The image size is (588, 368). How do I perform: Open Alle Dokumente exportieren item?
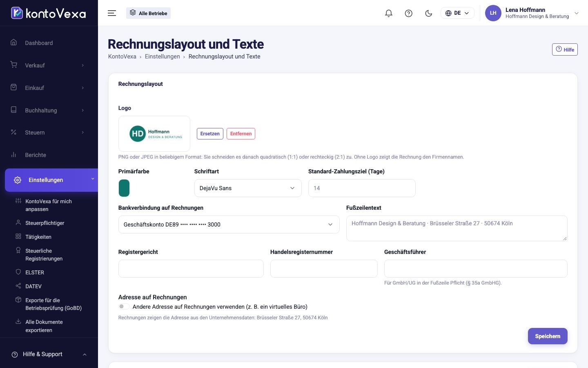click(44, 326)
